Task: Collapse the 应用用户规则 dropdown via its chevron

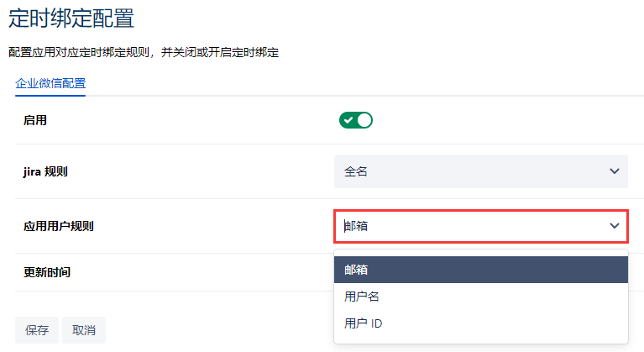Action: (x=615, y=225)
